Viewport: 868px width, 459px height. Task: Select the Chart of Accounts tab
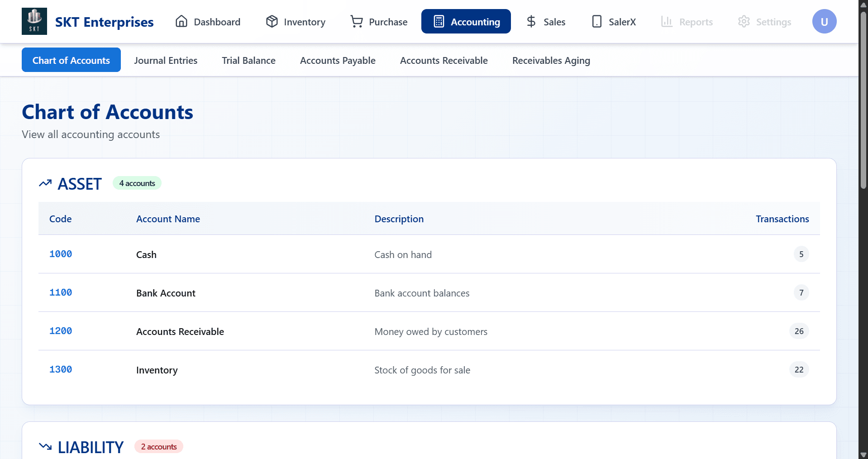[x=71, y=60]
